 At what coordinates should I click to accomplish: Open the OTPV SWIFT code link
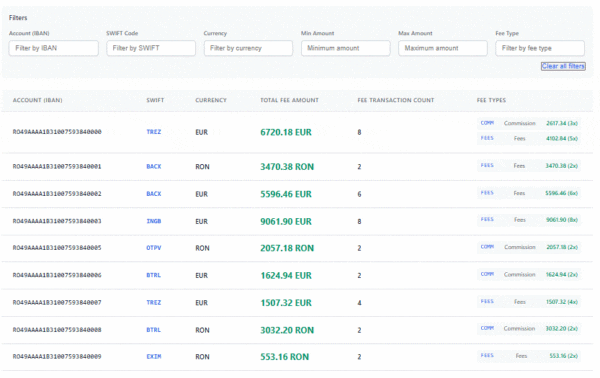(153, 248)
